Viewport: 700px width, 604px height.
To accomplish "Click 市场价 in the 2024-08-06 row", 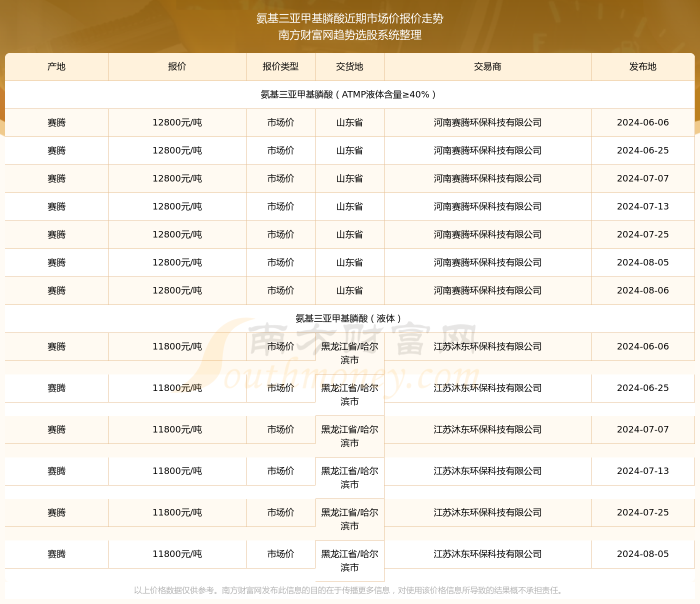I will point(280,290).
